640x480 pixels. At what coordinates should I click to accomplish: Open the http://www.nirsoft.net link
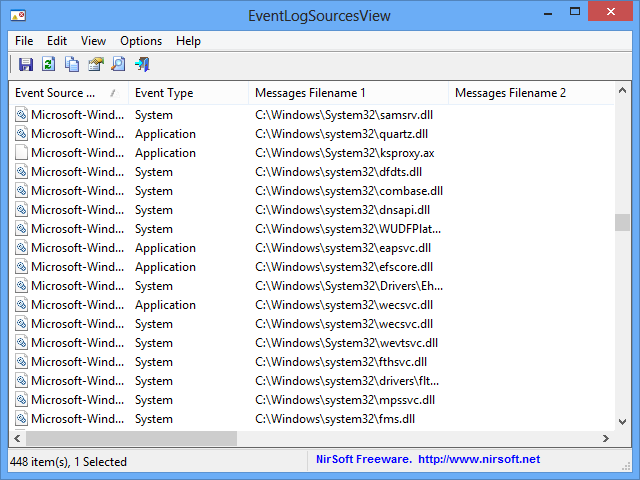(x=479, y=459)
